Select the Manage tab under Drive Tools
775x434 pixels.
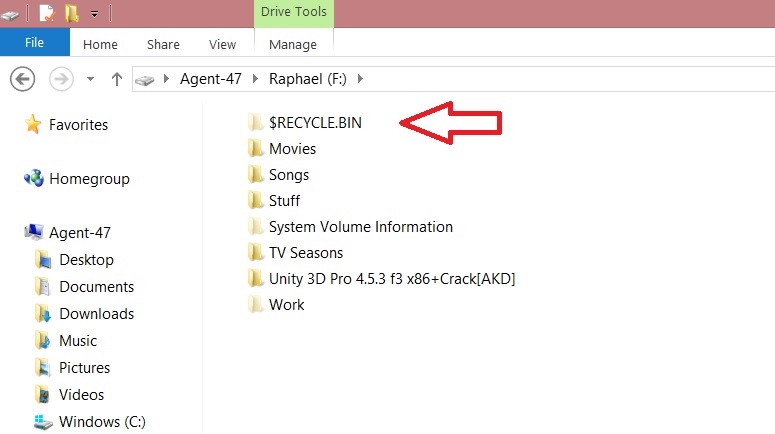[293, 44]
